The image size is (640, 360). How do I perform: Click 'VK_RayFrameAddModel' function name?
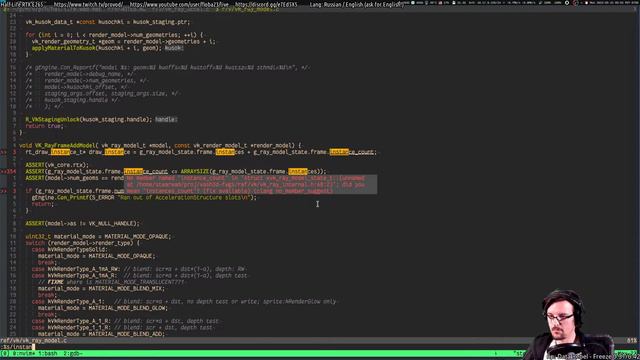click(66, 145)
